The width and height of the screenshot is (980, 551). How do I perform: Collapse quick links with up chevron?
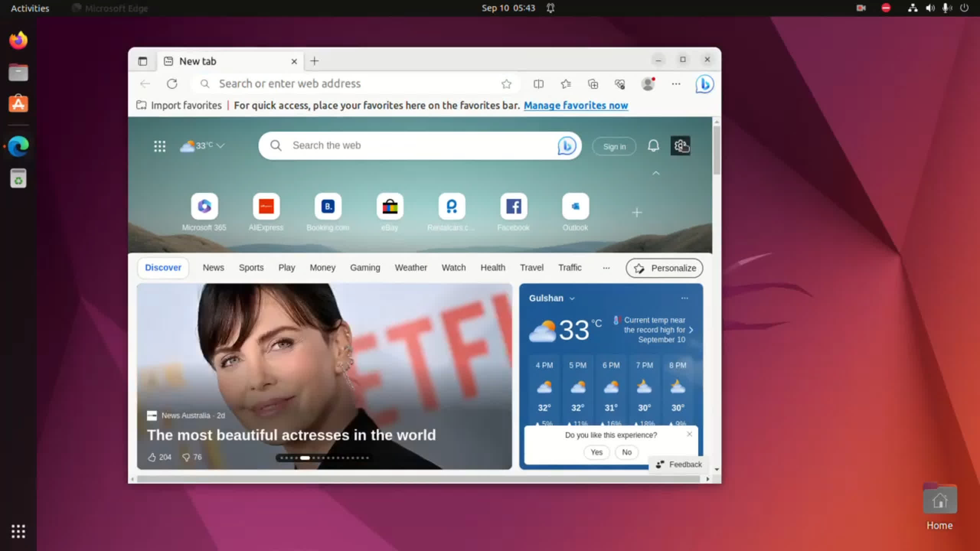click(656, 173)
